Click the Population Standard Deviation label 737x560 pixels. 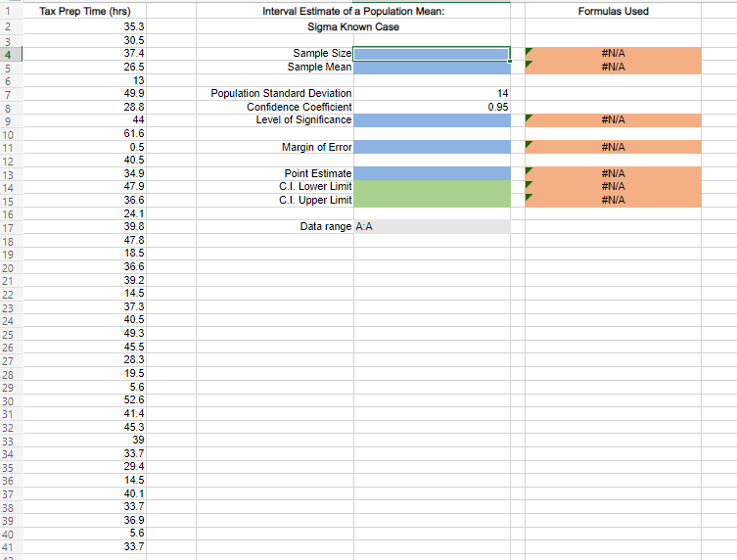281,94
